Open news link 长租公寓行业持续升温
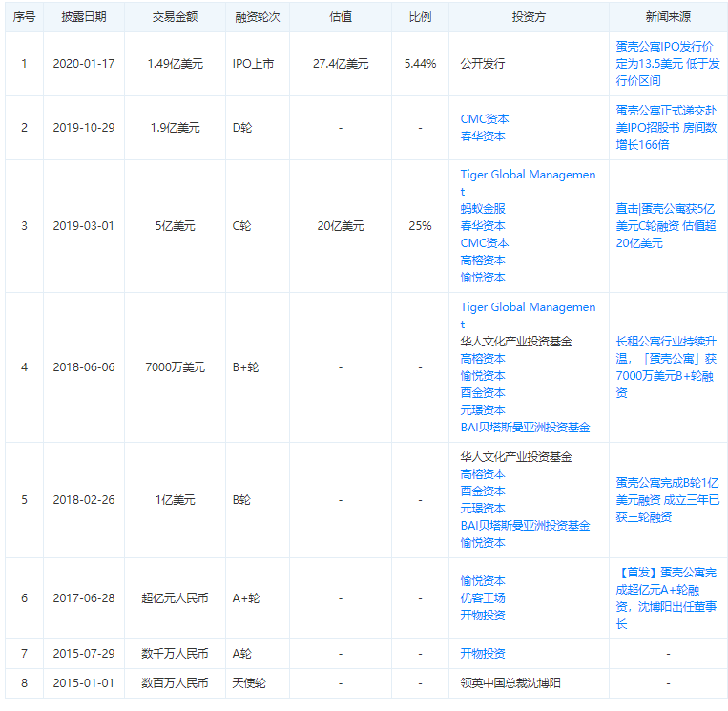This screenshot has width=728, height=711. coord(666,367)
